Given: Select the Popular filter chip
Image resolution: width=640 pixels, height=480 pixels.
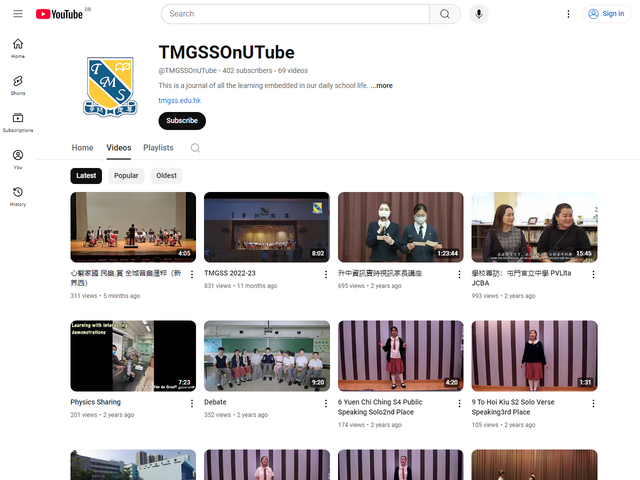Looking at the screenshot, I should coord(126,176).
